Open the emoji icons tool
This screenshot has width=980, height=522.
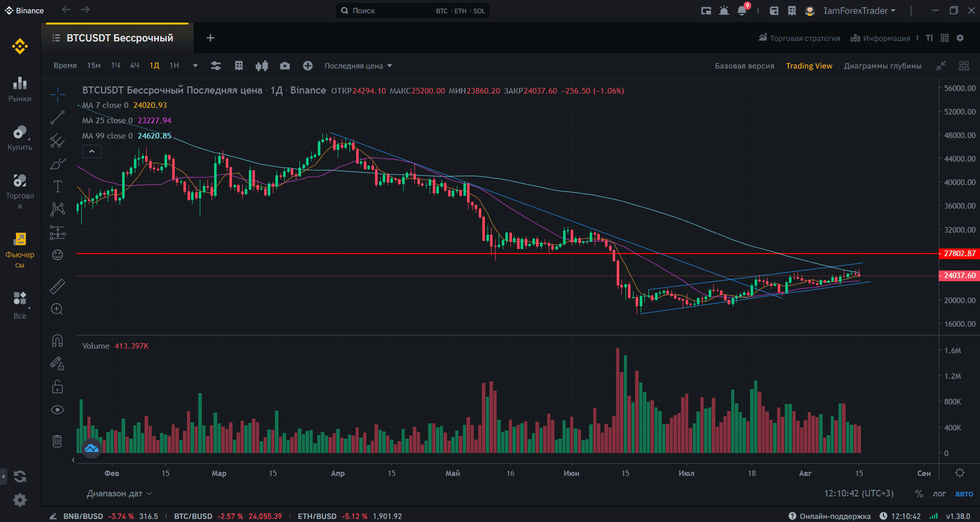click(x=58, y=255)
